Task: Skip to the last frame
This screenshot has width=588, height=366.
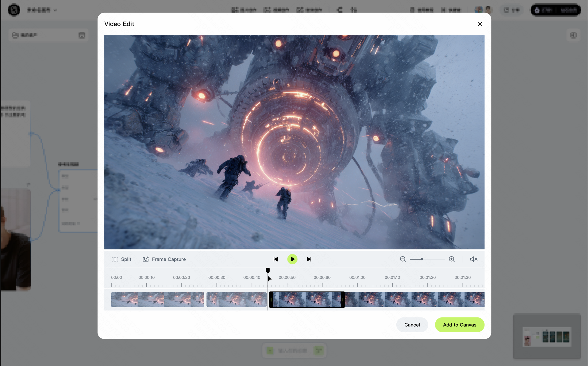Action: click(x=309, y=259)
